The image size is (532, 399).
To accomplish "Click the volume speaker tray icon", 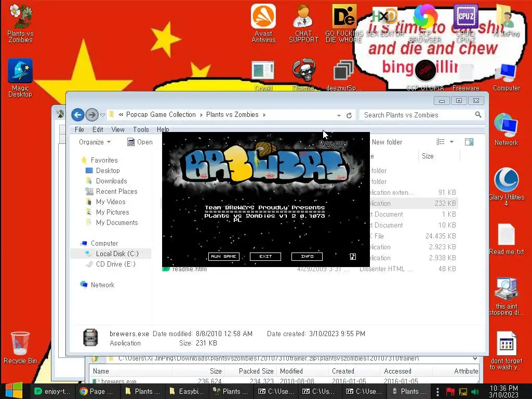I will pyautogui.click(x=475, y=392).
